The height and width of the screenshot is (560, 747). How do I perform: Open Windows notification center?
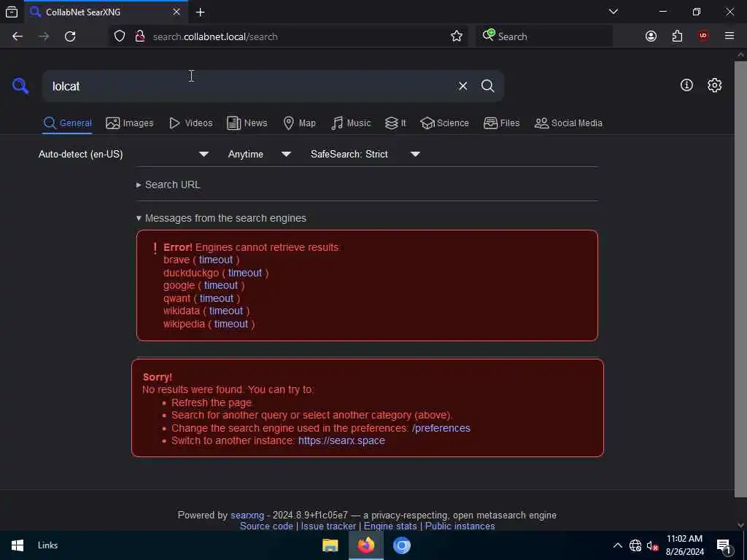(724, 545)
